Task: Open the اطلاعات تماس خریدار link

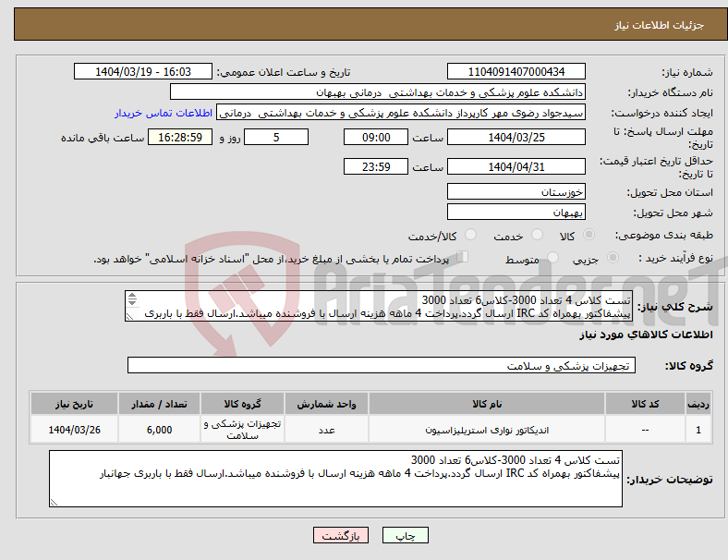Action: [x=164, y=113]
